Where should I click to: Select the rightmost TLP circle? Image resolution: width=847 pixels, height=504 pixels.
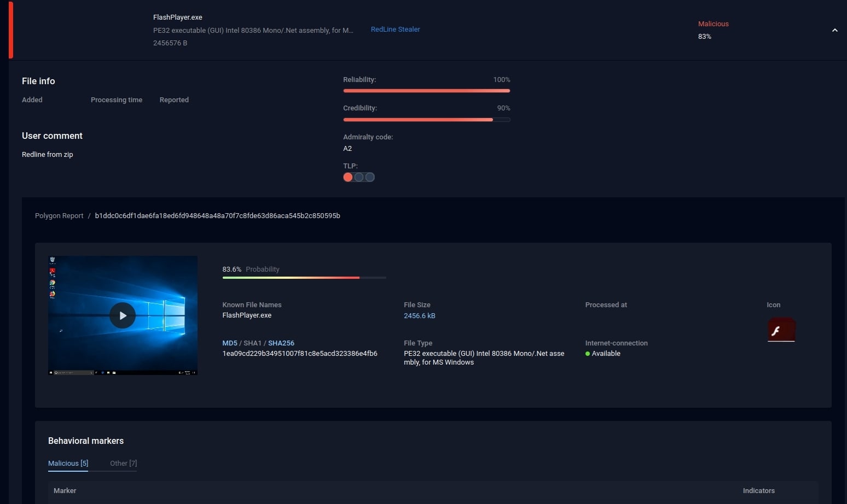370,177
